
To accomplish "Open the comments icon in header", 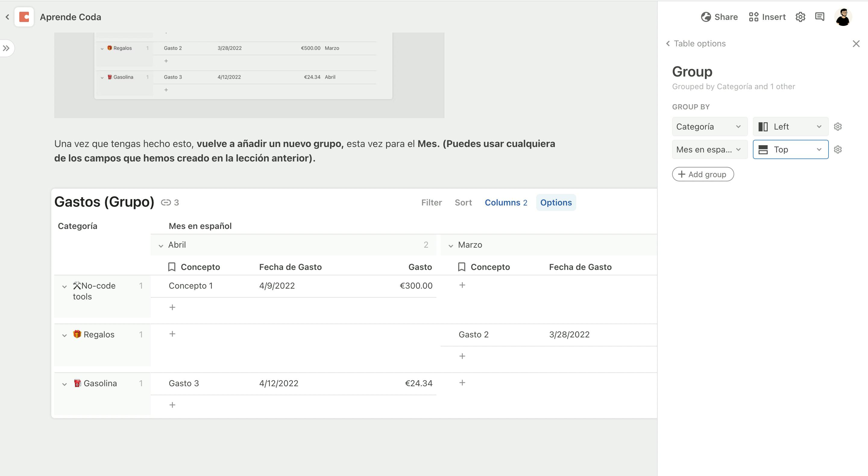I will point(819,17).
